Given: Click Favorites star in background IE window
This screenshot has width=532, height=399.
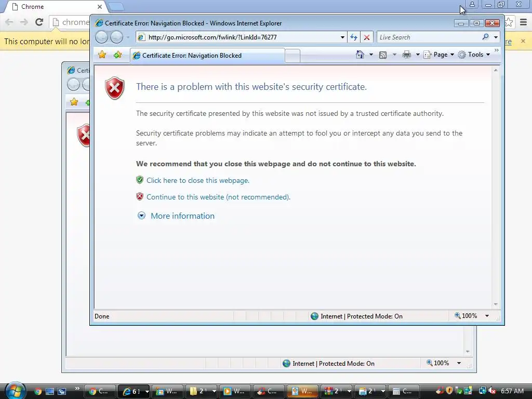Looking at the screenshot, I should (74, 102).
